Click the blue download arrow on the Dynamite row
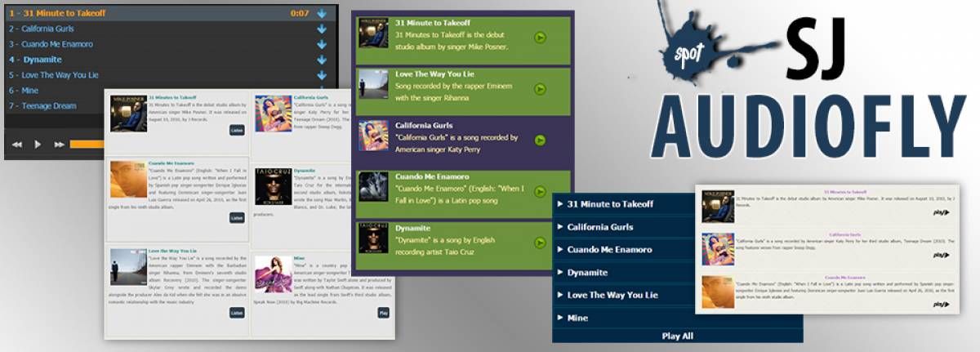 tap(322, 60)
